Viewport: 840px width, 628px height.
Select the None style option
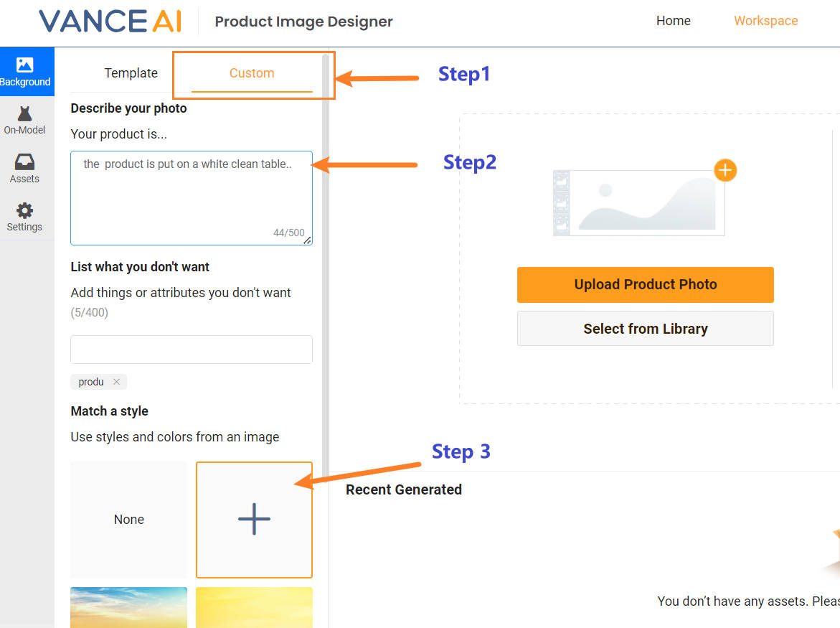click(129, 520)
